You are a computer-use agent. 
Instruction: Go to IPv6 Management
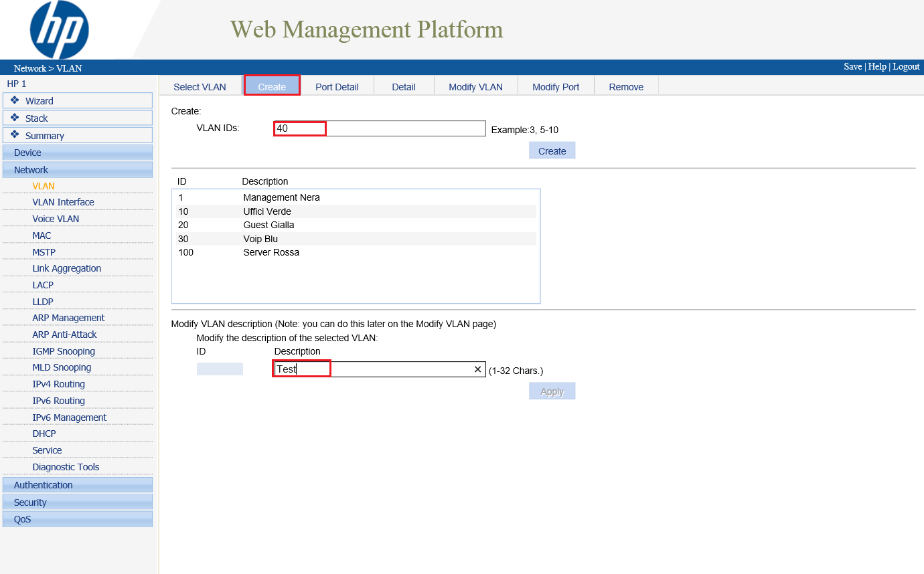pos(70,417)
